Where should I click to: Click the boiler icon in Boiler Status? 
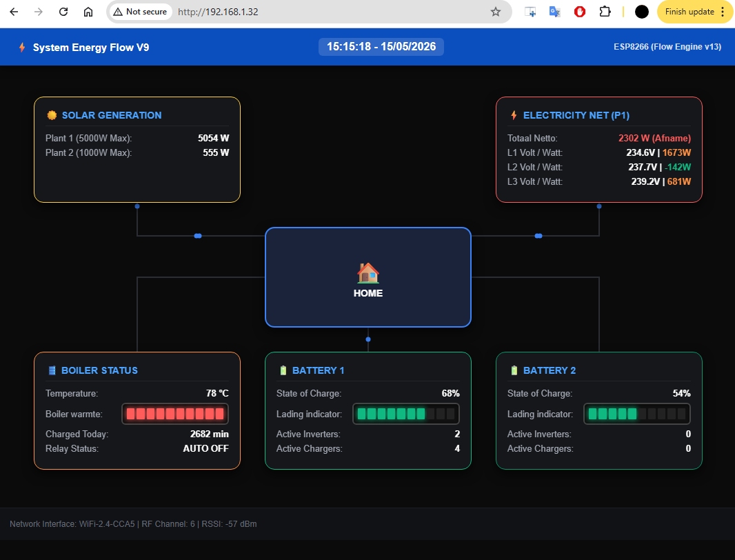click(52, 370)
